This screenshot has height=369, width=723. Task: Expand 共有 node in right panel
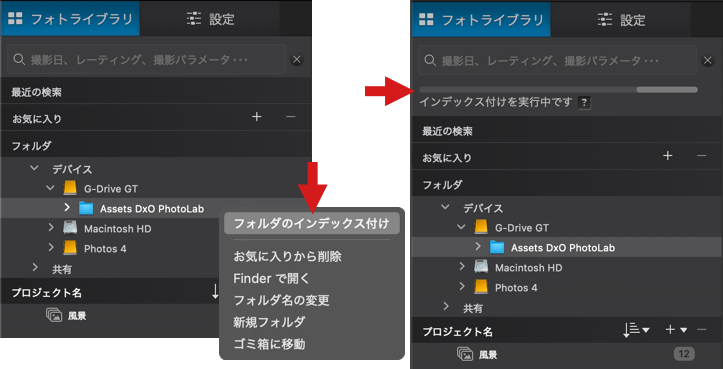tap(445, 306)
